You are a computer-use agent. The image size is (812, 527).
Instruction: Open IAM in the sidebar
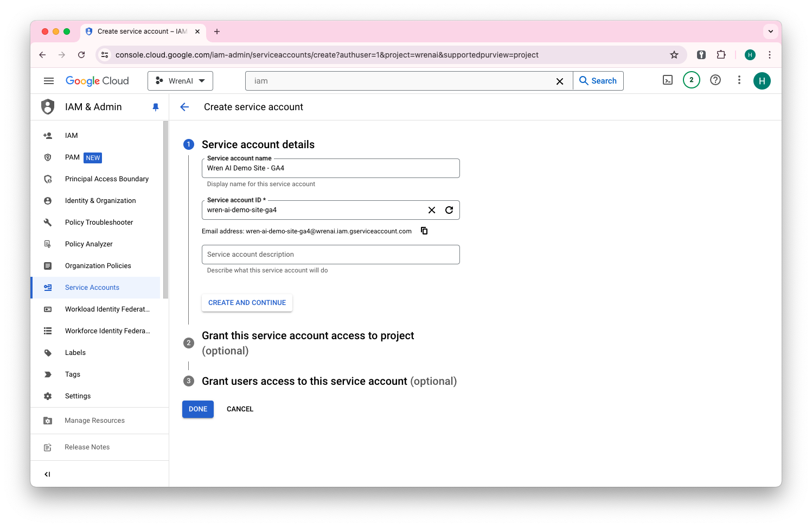(x=95, y=136)
